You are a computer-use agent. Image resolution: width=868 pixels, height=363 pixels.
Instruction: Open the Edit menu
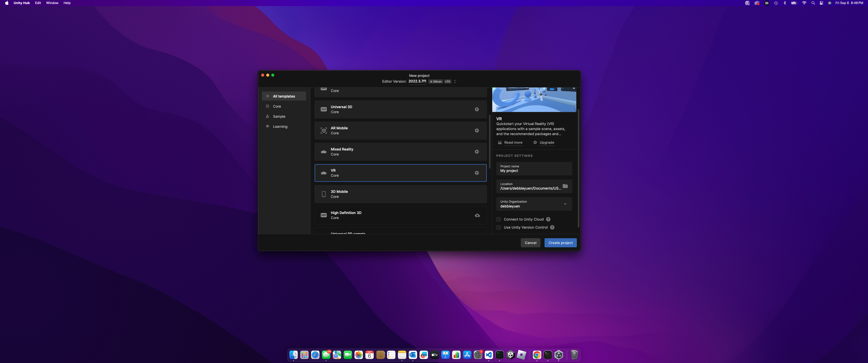point(38,3)
